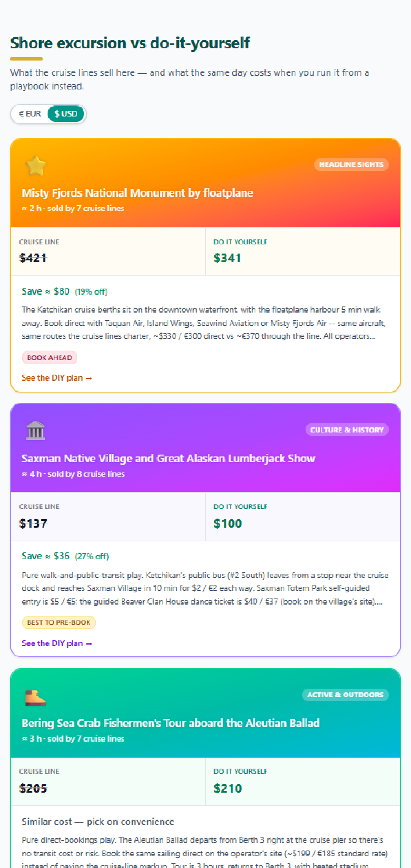Open Saxman Native Village and Lumberjack Show title

(168, 458)
